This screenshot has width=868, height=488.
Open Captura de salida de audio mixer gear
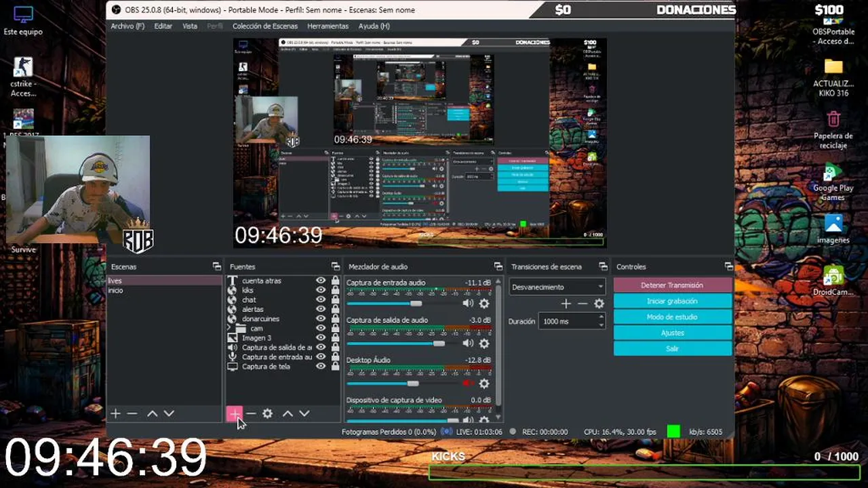click(x=484, y=344)
